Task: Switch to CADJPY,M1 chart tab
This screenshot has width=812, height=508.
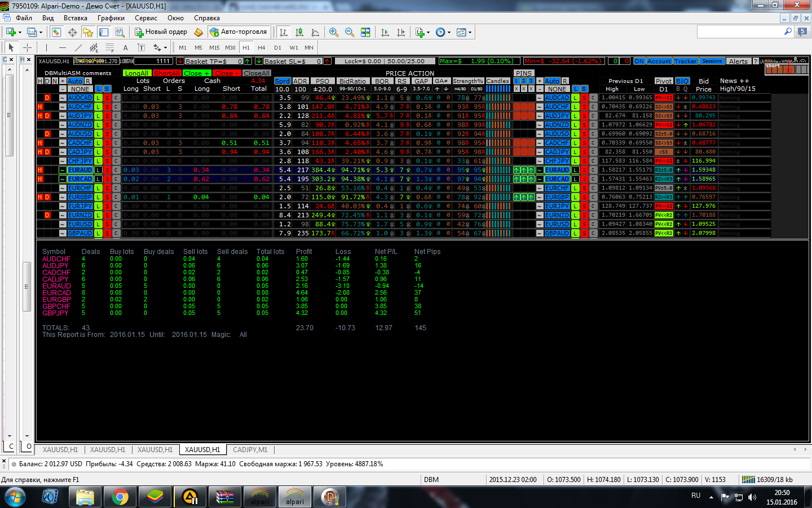Action: (x=250, y=450)
